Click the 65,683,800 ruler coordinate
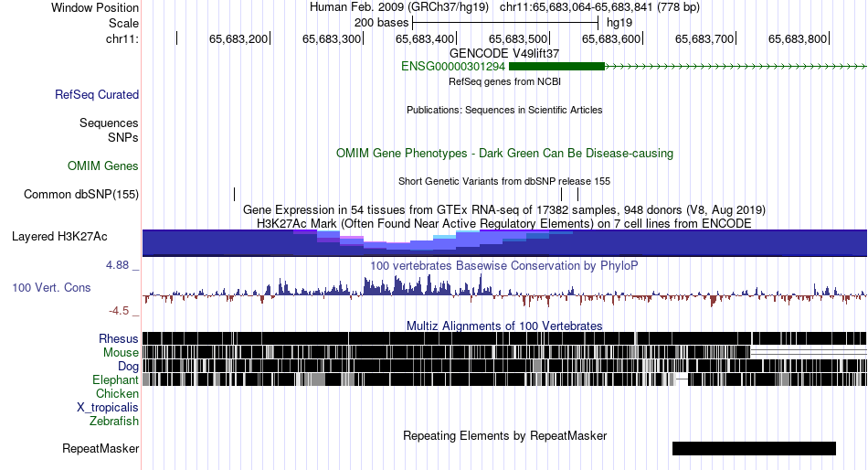 tap(797, 38)
